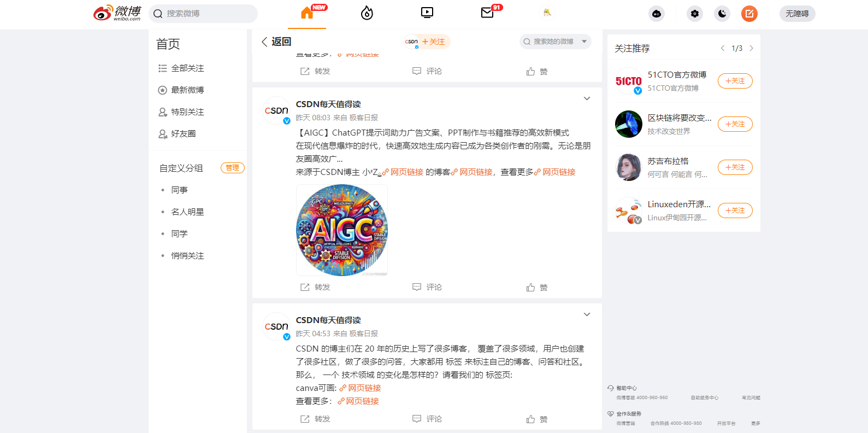Open the profile avatar in top navigation
This screenshot has width=868, height=433.
point(547,13)
